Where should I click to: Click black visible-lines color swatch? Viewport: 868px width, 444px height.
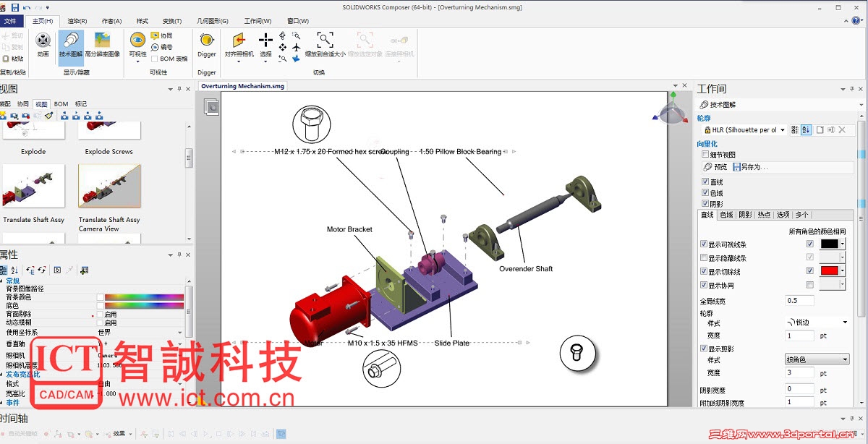coord(829,244)
